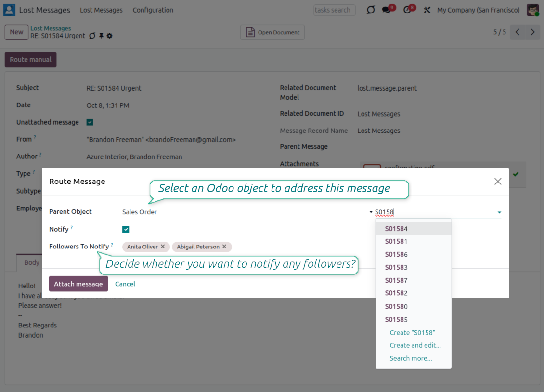This screenshot has height=392, width=544.
Task: Switch to the Body tab
Action: coord(32,262)
